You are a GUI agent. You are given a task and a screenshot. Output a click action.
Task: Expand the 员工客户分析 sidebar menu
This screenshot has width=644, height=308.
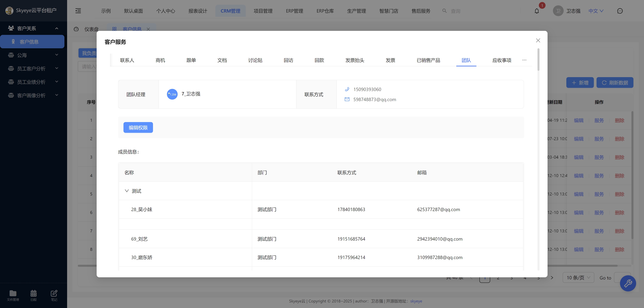[x=57, y=68]
